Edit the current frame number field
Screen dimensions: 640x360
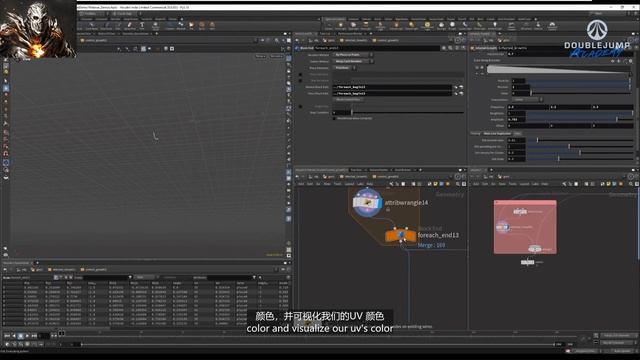(x=44, y=336)
